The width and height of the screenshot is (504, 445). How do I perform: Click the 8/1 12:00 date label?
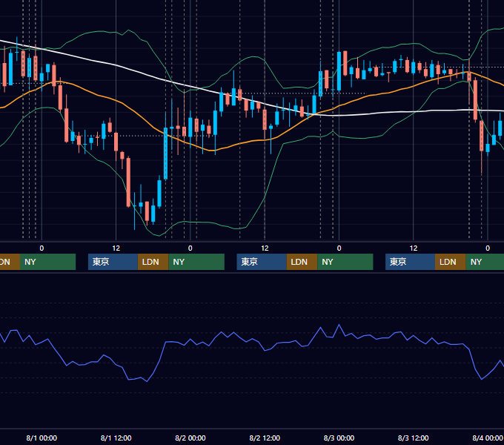pyautogui.click(x=116, y=438)
